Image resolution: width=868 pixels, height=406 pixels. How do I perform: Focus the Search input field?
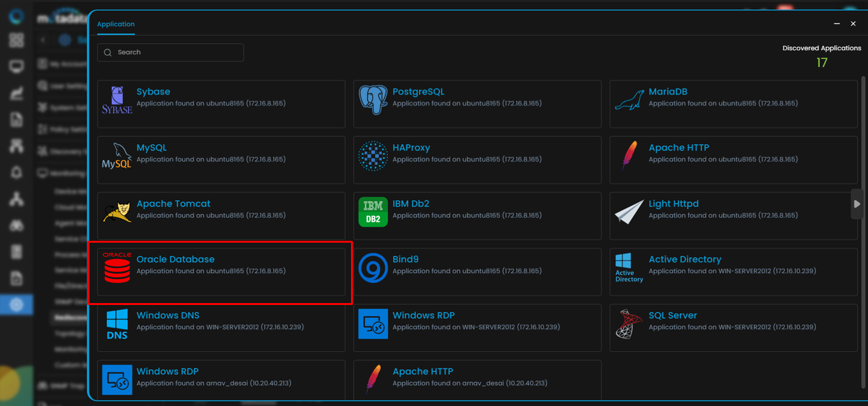click(x=170, y=52)
